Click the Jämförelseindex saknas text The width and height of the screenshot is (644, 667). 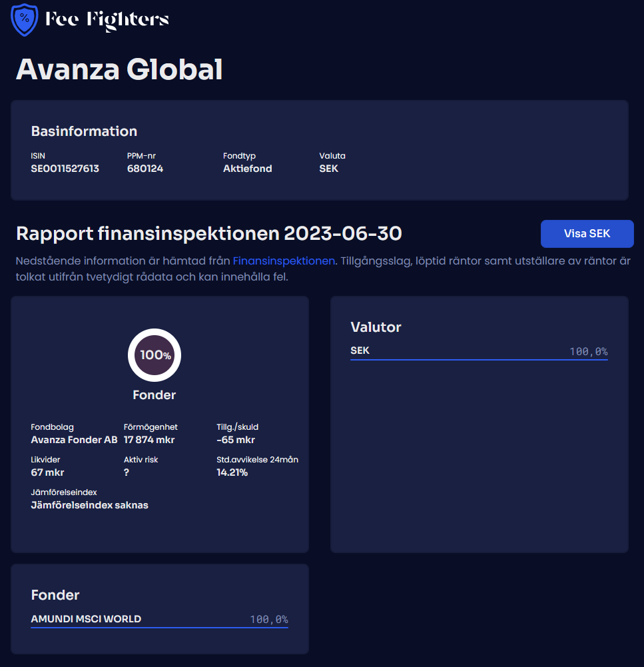click(89, 505)
